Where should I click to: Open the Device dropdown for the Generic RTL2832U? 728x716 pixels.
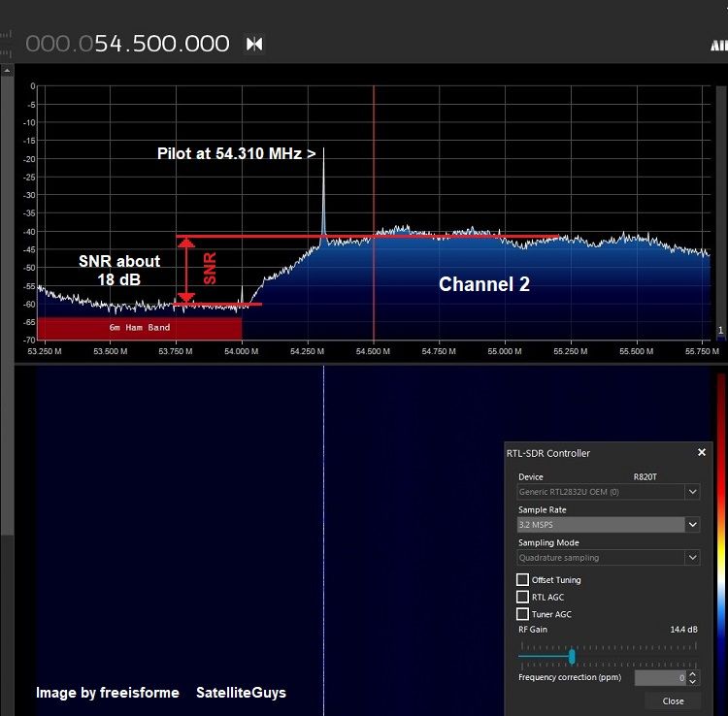[692, 492]
